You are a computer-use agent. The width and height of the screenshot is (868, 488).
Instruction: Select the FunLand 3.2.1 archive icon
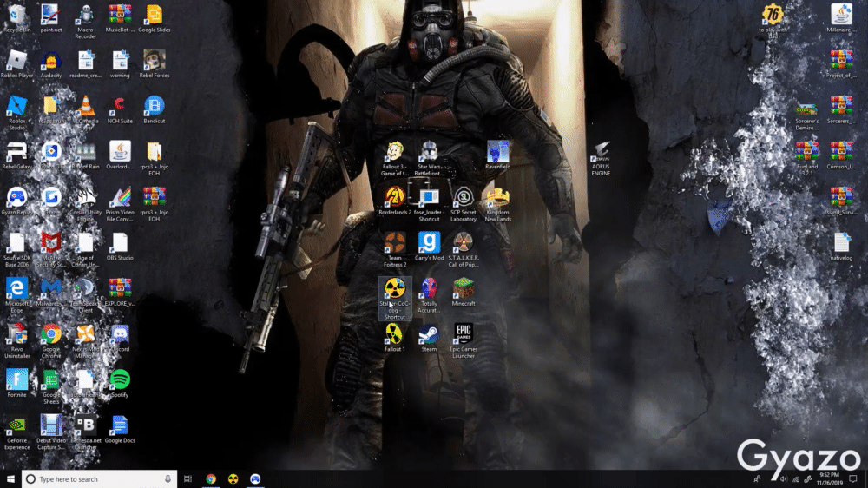point(807,158)
